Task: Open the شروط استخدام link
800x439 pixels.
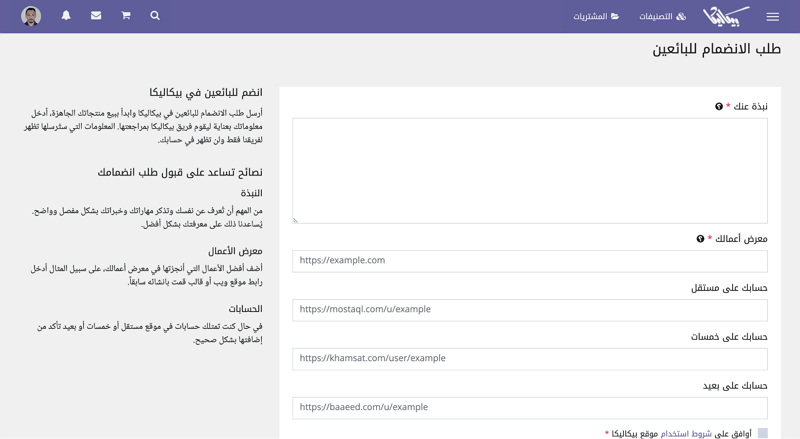Action: coord(686,433)
